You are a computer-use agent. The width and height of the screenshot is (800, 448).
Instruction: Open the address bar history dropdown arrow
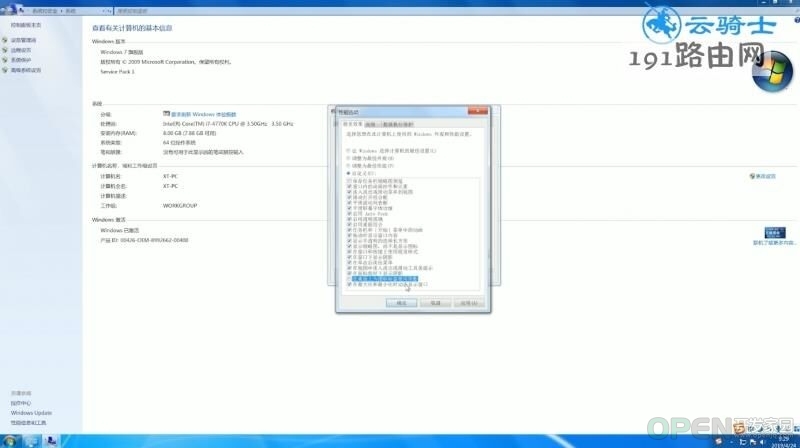[104, 11]
